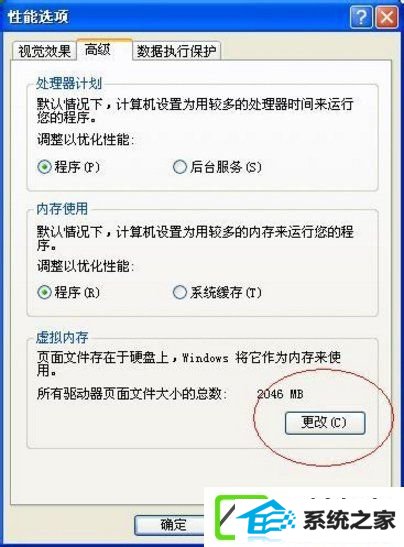
Task: Close the 性能选项 dialog window
Action: tap(387, 16)
